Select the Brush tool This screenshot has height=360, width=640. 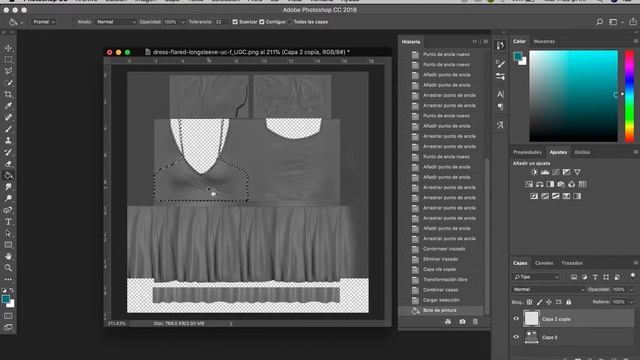pos(8,129)
